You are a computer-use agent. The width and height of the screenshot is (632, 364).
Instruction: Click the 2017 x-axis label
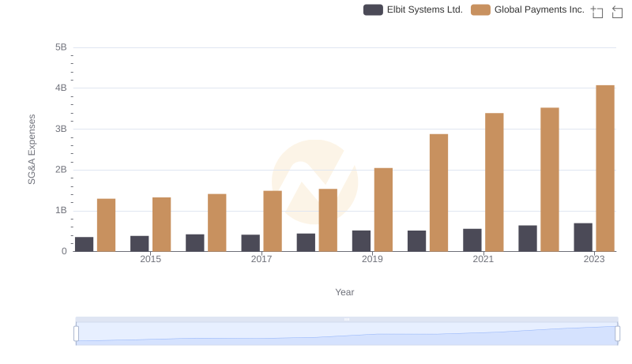tap(261, 259)
